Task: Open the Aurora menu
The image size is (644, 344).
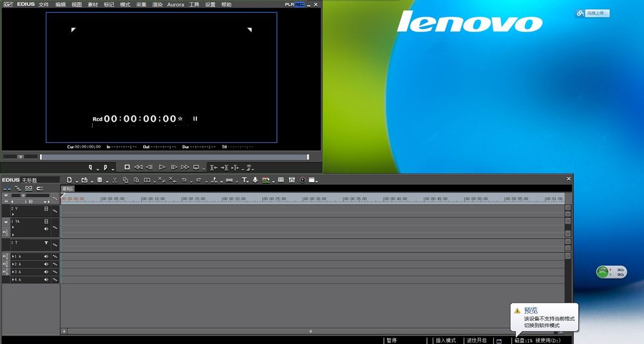Action: click(x=175, y=5)
